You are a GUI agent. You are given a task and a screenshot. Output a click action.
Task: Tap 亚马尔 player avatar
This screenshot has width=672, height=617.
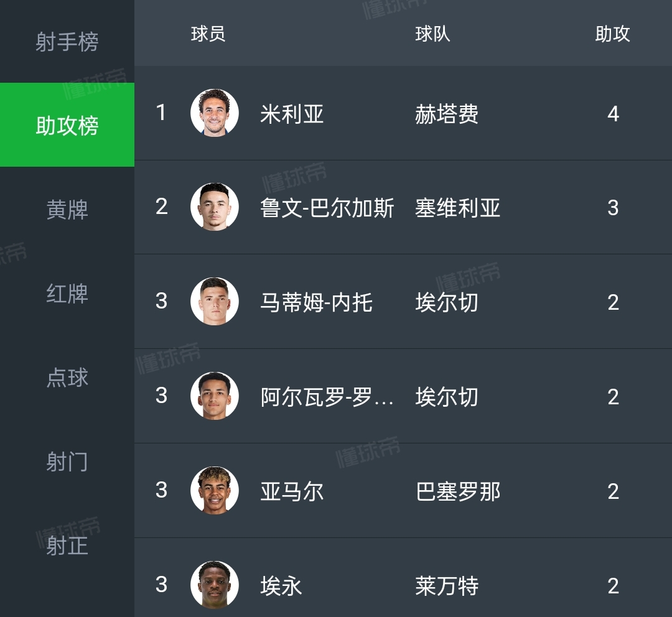point(215,491)
